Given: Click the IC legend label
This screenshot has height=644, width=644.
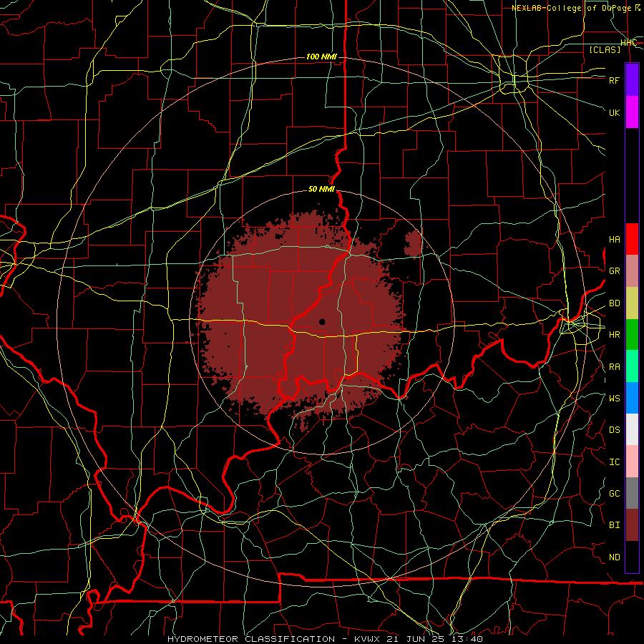Looking at the screenshot, I should 614,462.
